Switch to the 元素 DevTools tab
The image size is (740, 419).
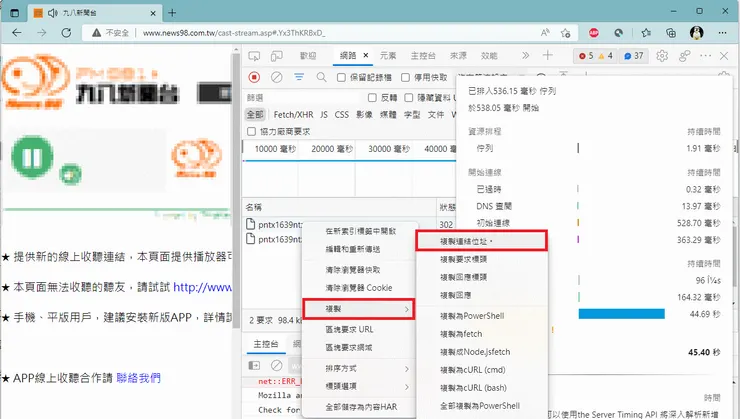click(x=388, y=56)
